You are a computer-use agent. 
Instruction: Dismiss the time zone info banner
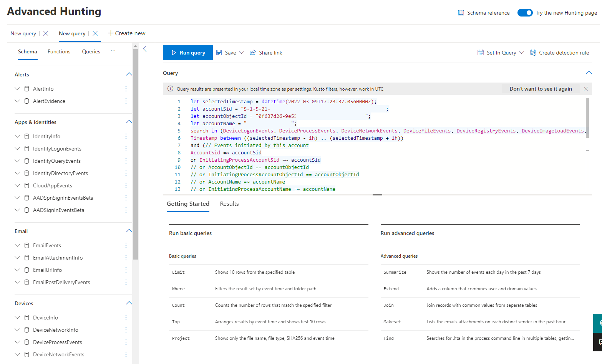(586, 89)
